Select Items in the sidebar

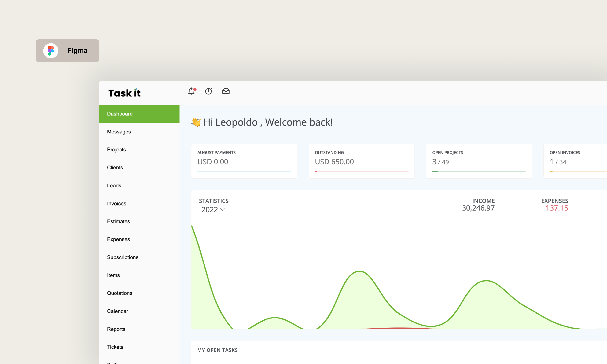139,275
